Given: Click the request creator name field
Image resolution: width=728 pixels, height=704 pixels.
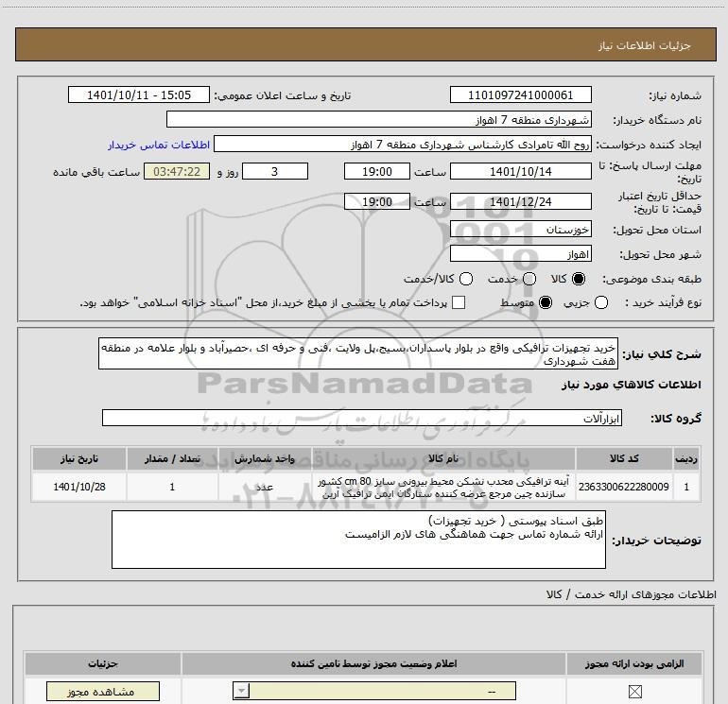Looking at the screenshot, I should coord(403,145).
